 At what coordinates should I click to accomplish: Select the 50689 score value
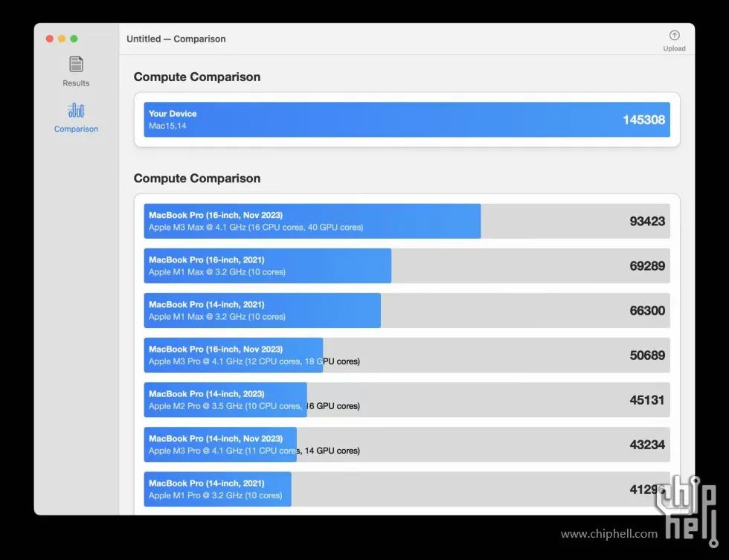tap(647, 355)
